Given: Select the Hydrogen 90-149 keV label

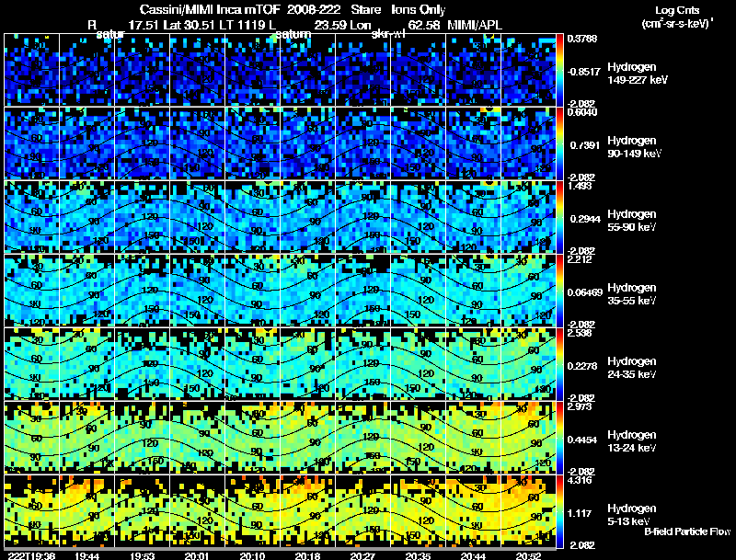Looking at the screenshot, I should click(635, 147).
